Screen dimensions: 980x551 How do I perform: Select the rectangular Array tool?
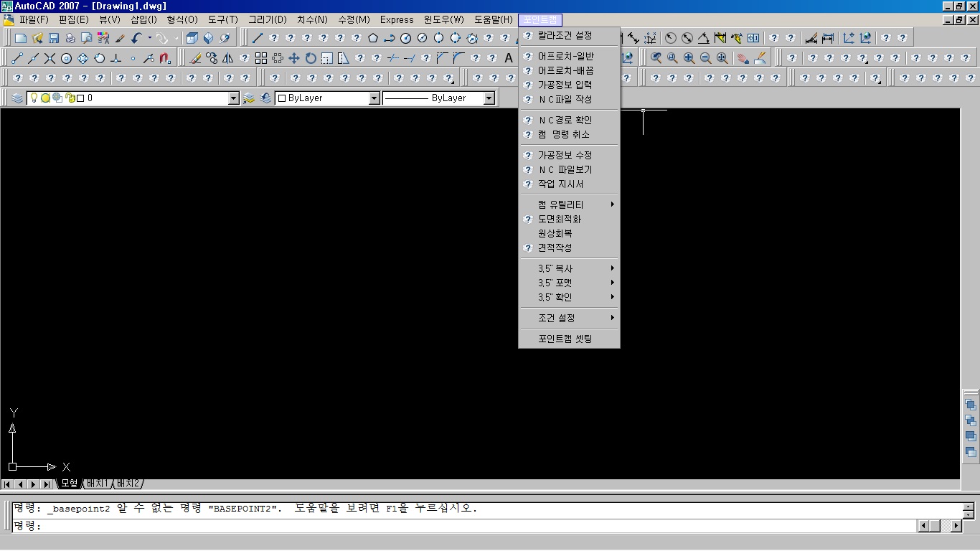(261, 58)
